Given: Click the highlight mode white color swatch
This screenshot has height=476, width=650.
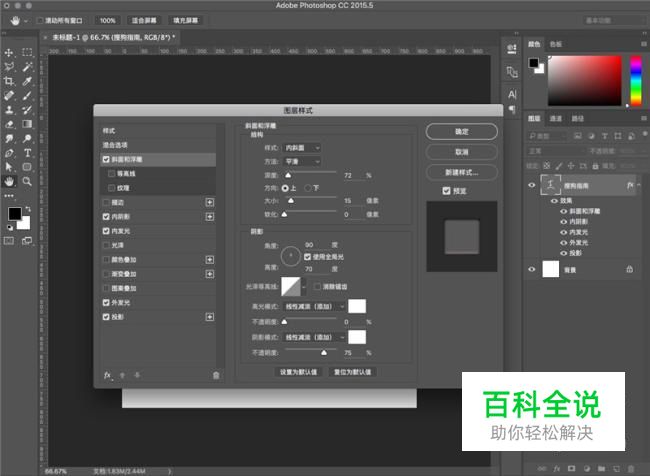Looking at the screenshot, I should [x=357, y=306].
